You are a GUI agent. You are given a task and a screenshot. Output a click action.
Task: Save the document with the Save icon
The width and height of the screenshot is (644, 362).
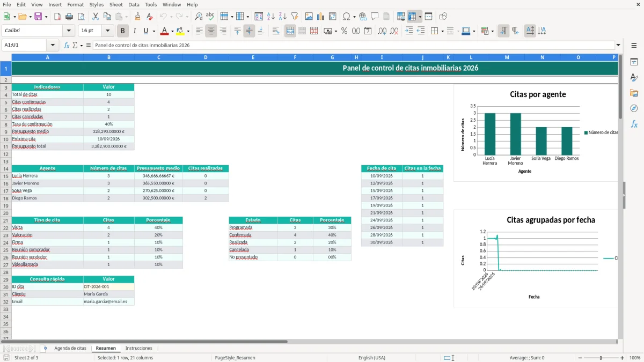click(x=38, y=17)
